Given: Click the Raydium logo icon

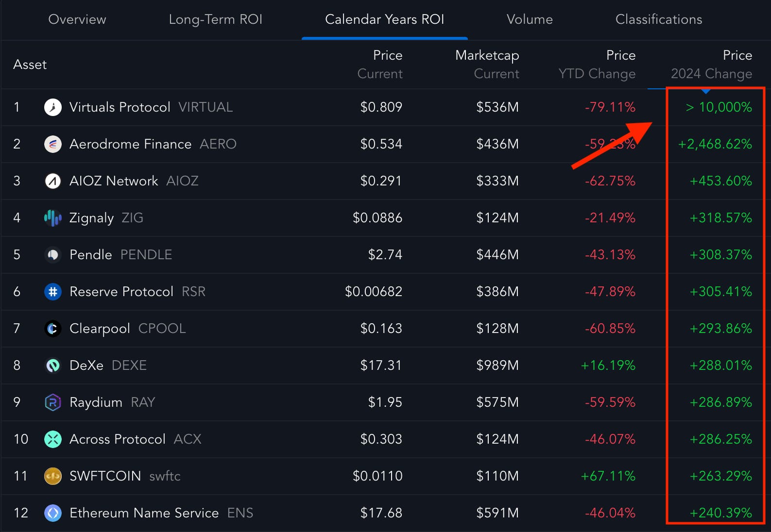Looking at the screenshot, I should point(53,402).
